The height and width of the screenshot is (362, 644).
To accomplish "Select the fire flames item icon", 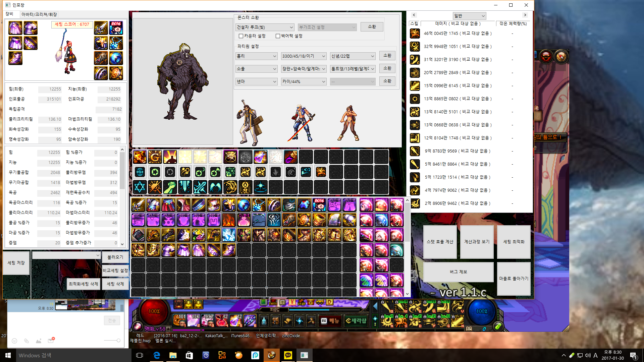I will tap(229, 220).
